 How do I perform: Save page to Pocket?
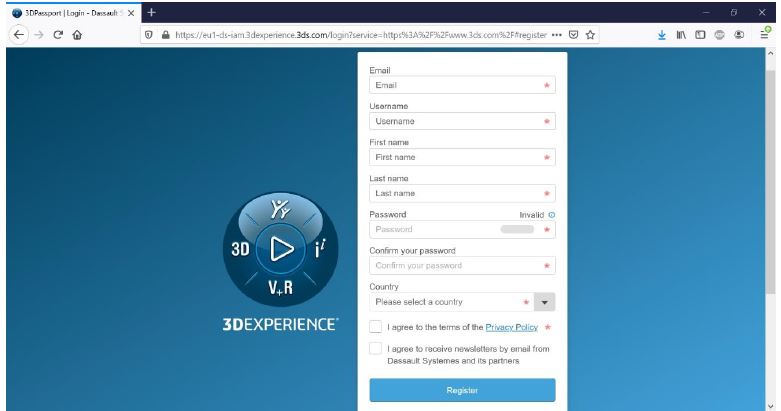click(573, 35)
